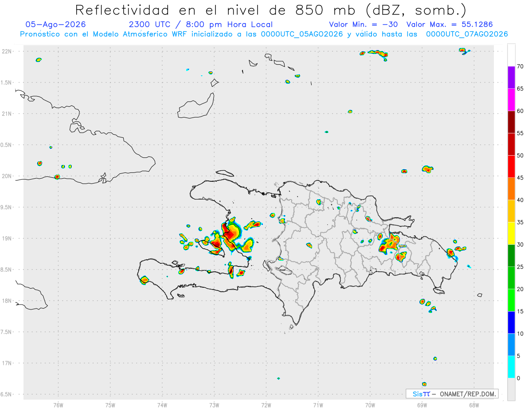Select the time '2300 UTC / 8:00 pm Hora Local'
The height and width of the screenshot is (411, 532).
pyautogui.click(x=200, y=25)
